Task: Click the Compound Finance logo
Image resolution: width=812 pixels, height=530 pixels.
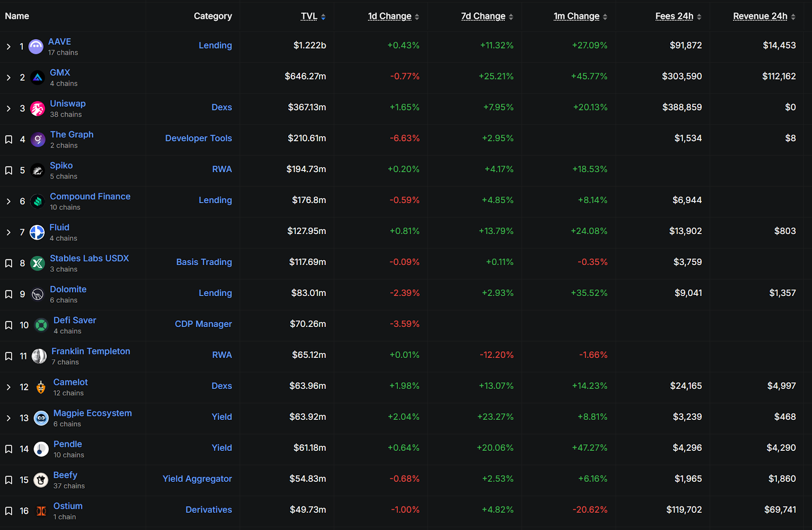Action: coord(38,202)
